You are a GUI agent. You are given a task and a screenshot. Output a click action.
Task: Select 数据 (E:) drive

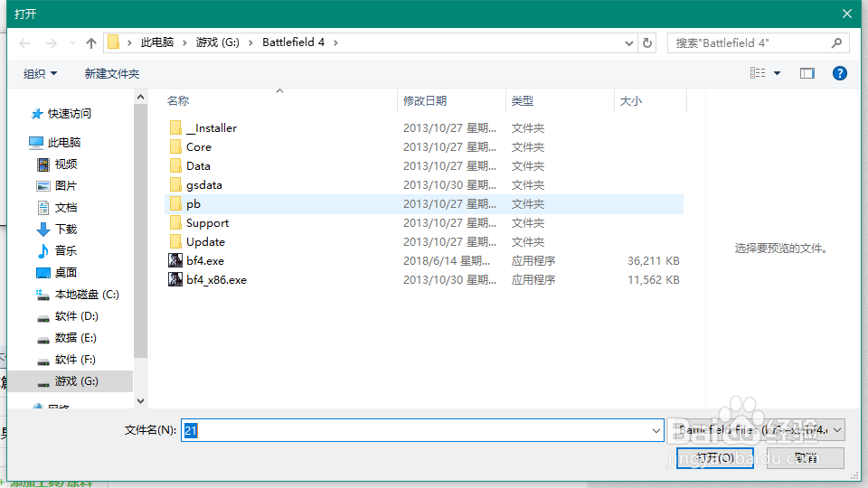point(75,337)
